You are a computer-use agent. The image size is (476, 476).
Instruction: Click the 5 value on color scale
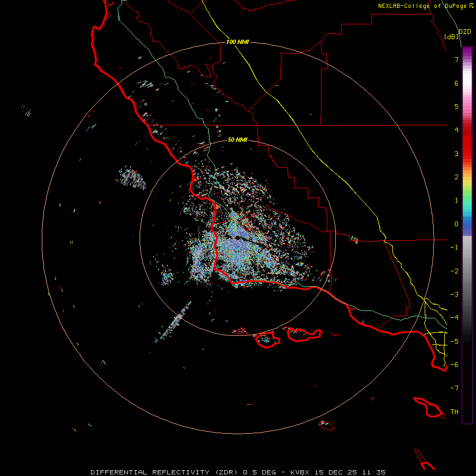(x=456, y=106)
